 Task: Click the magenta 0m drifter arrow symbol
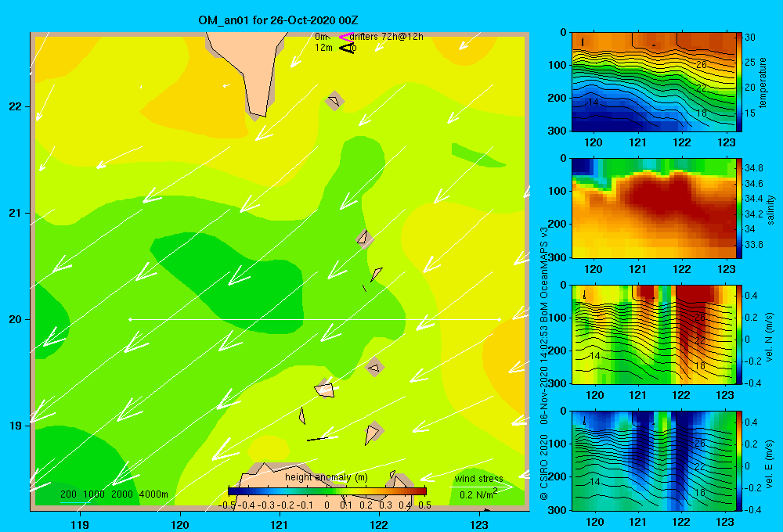[346, 37]
